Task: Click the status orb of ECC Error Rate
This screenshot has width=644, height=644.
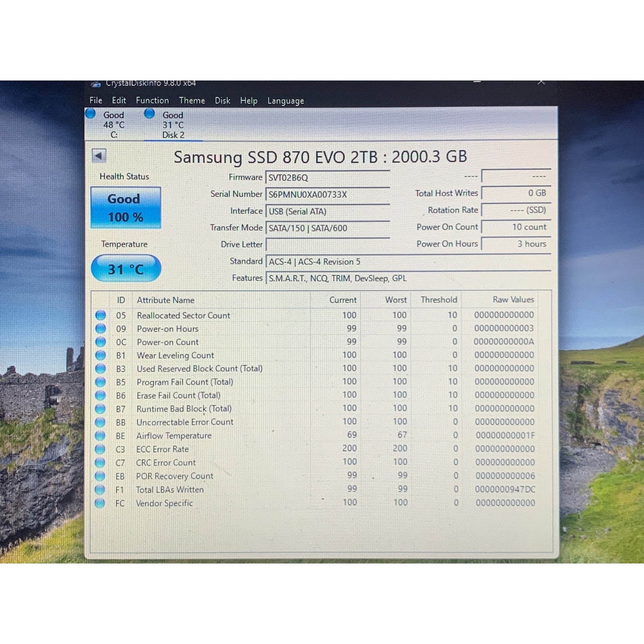Action: point(100,449)
